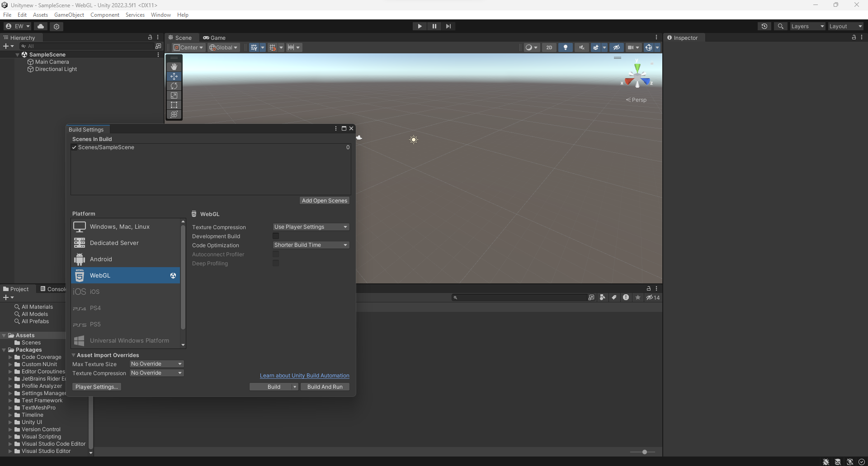Image resolution: width=868 pixels, height=466 pixels.
Task: Select the Scale tool
Action: (174, 95)
